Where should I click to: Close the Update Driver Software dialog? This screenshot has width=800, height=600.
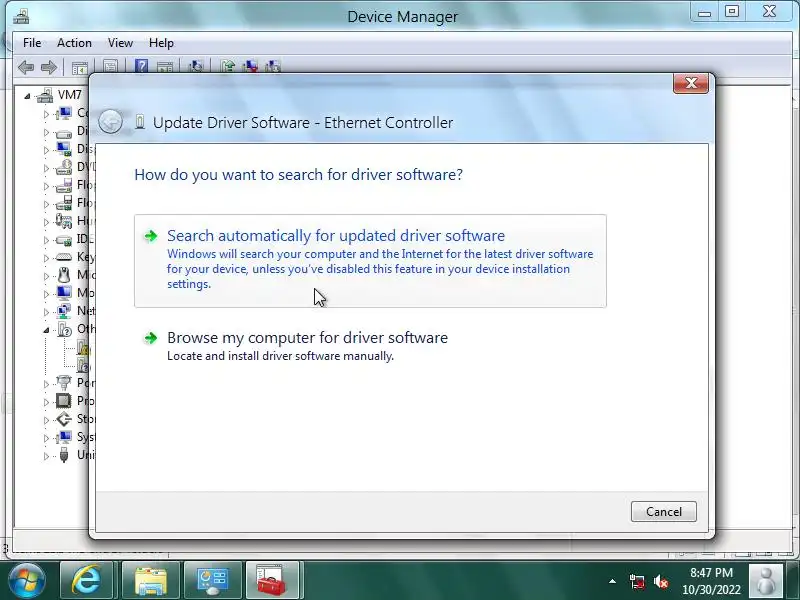point(691,83)
